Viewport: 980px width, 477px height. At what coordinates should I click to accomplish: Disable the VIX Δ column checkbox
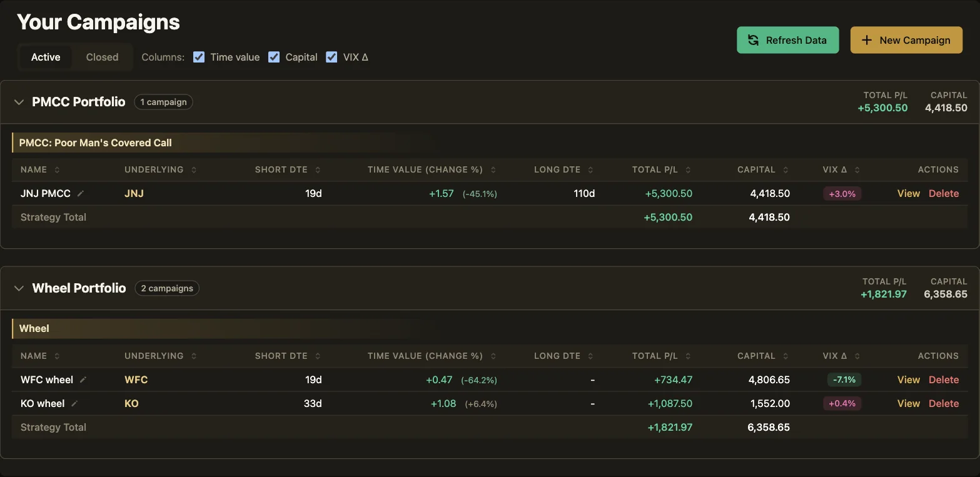[331, 57]
